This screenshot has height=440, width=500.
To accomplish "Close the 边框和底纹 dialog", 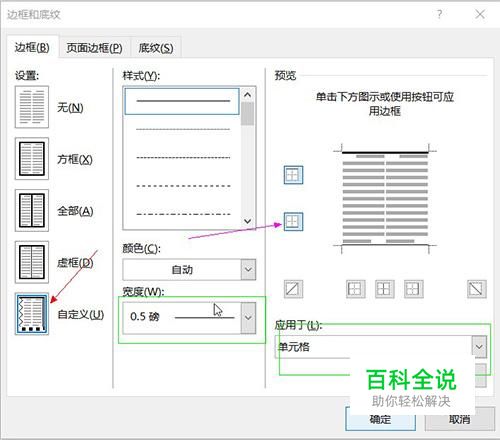I will 480,14.
